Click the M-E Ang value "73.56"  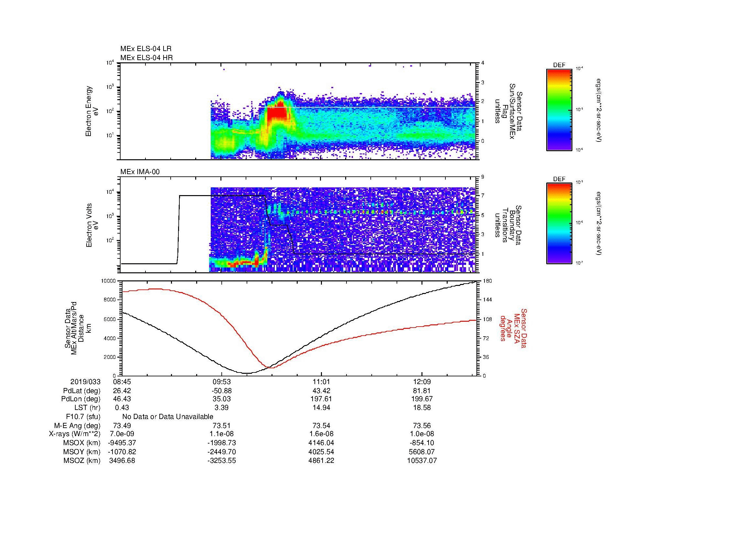422,426
